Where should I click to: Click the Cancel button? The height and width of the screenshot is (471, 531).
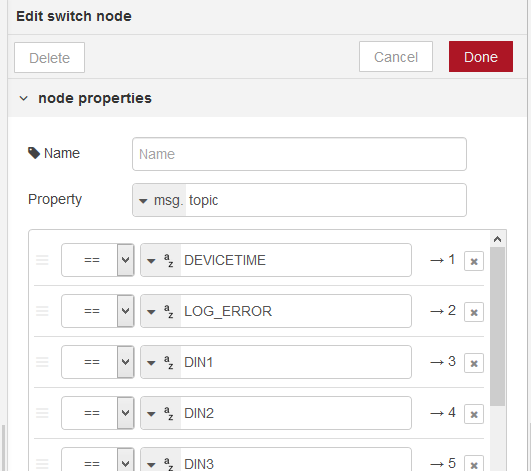(396, 57)
